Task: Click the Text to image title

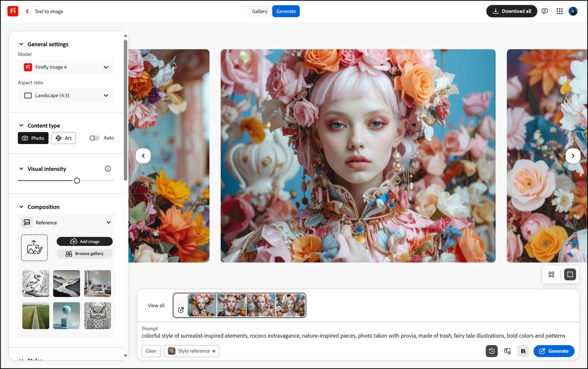Action: pos(49,11)
